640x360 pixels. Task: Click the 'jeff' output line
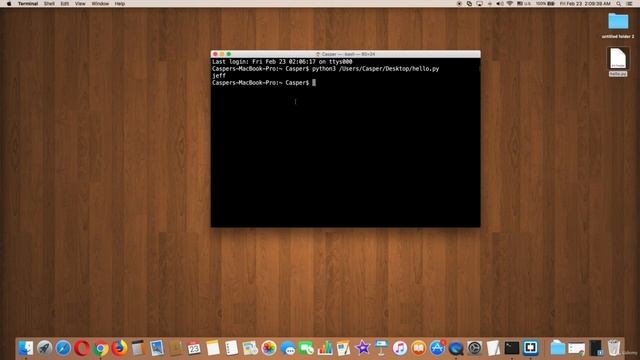[219, 76]
